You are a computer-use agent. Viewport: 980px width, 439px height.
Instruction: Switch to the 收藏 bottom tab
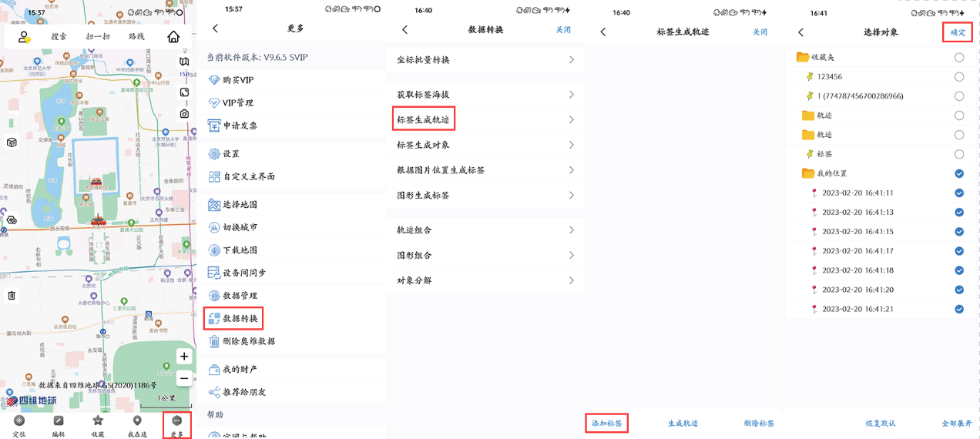(98, 425)
